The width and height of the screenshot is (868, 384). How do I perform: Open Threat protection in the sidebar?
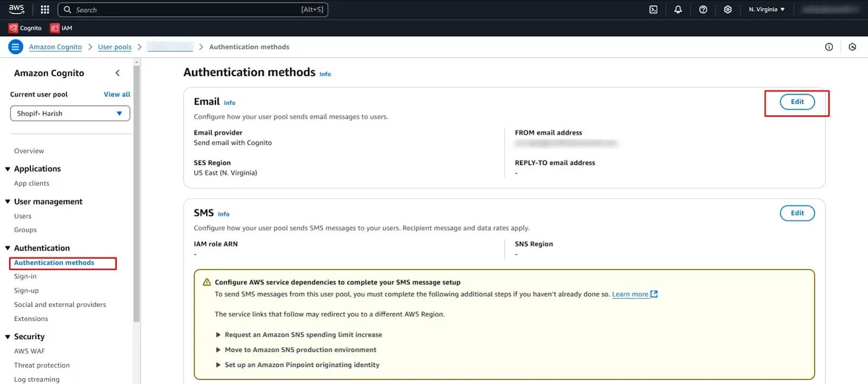coord(42,366)
